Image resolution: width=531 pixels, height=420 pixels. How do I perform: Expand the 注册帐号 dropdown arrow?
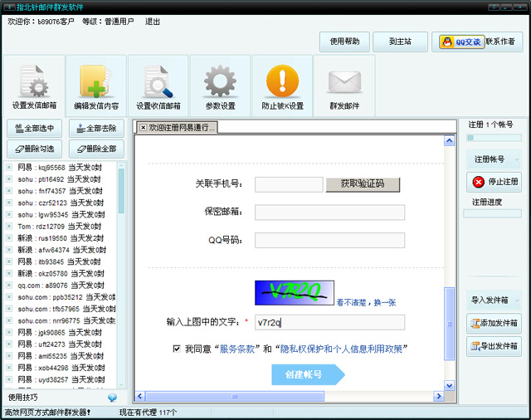point(517,159)
